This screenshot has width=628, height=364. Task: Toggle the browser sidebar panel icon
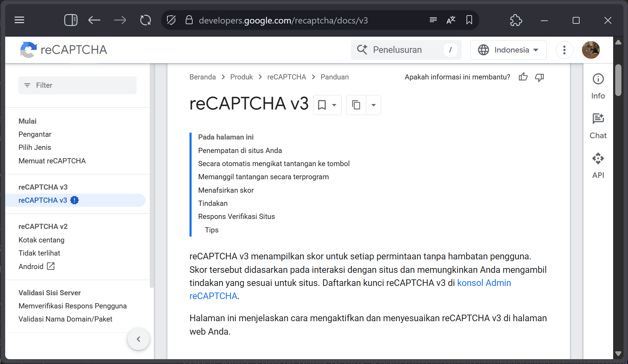point(71,20)
